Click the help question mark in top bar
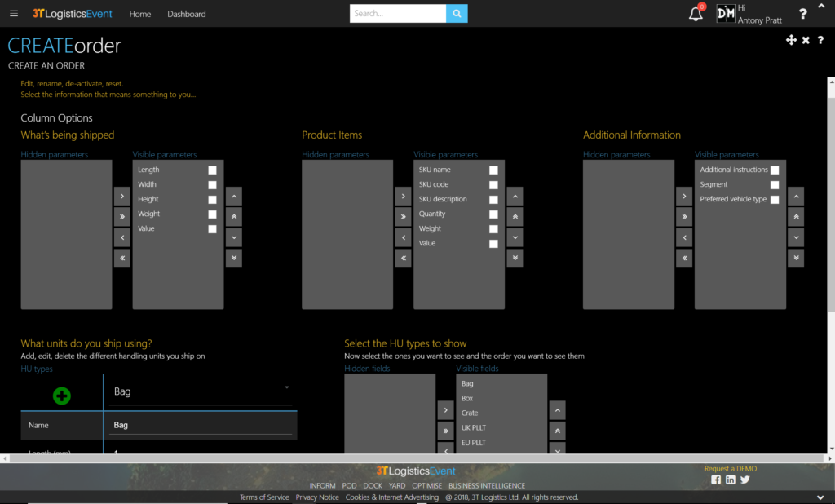The height and width of the screenshot is (504, 835). coord(802,14)
